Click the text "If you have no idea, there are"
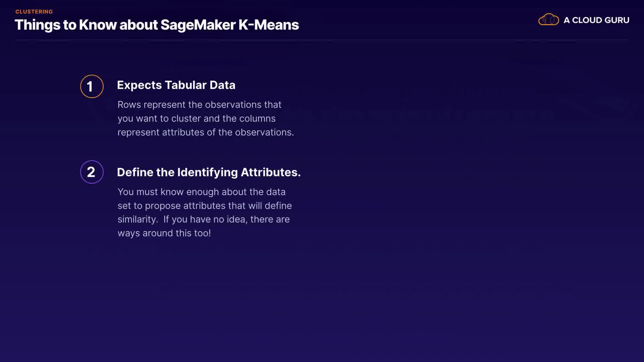This screenshot has height=362, width=644. coord(226,219)
